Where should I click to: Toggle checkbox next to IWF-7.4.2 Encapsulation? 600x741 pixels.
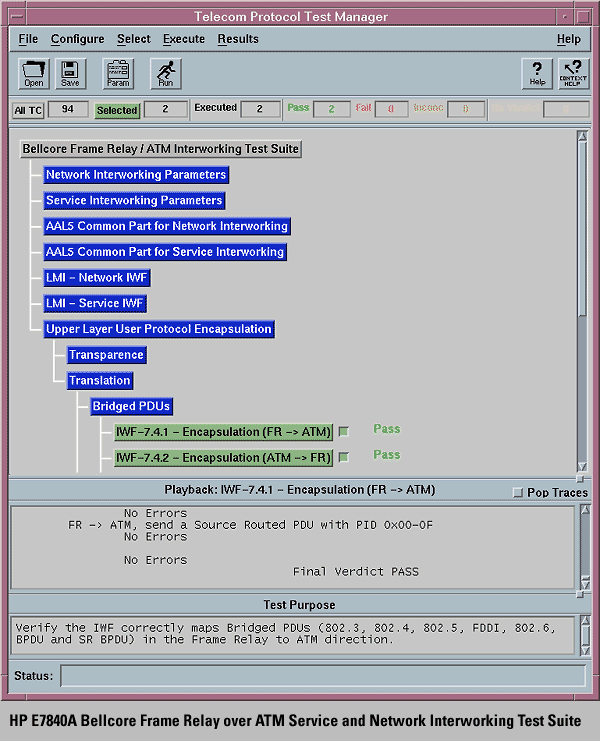pyautogui.click(x=343, y=458)
